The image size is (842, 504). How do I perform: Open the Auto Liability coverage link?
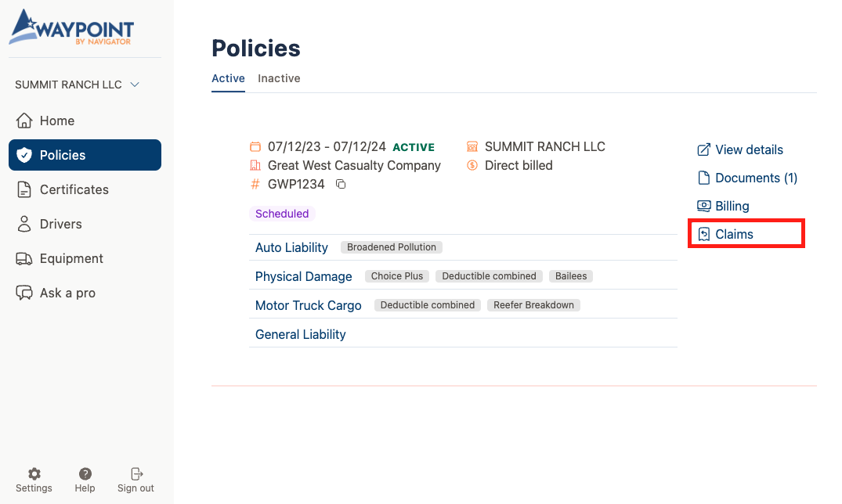coord(291,247)
